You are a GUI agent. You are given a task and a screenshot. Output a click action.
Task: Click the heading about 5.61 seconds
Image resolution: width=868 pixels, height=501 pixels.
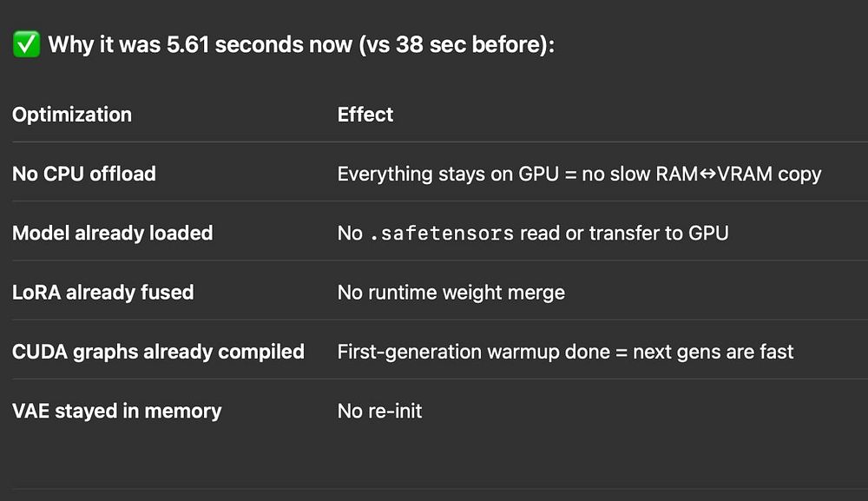coord(301,44)
